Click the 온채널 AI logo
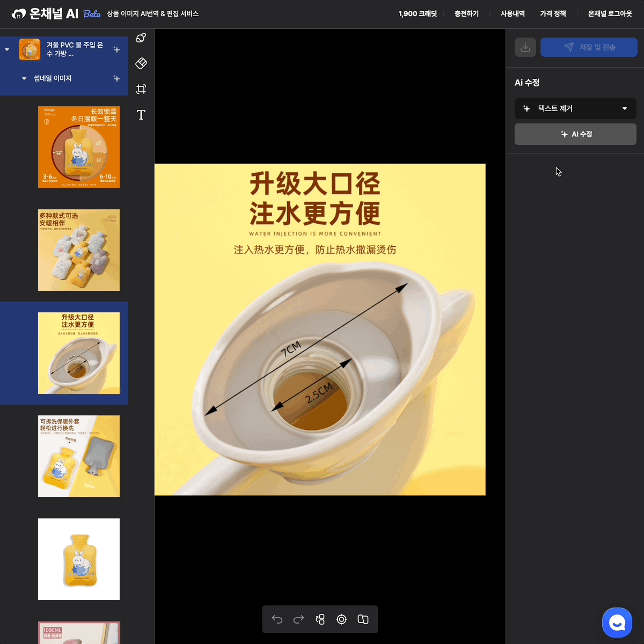 45,14
